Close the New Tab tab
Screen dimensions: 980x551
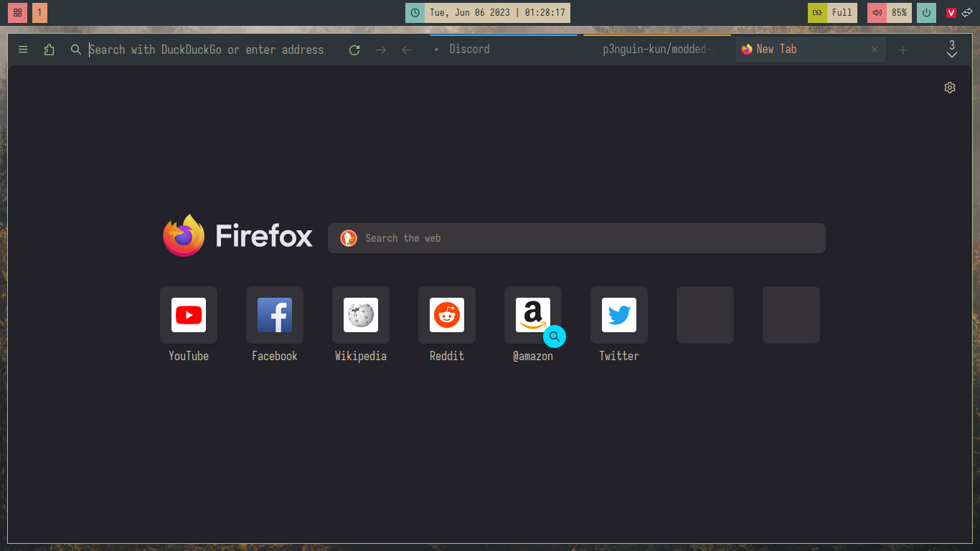(875, 50)
